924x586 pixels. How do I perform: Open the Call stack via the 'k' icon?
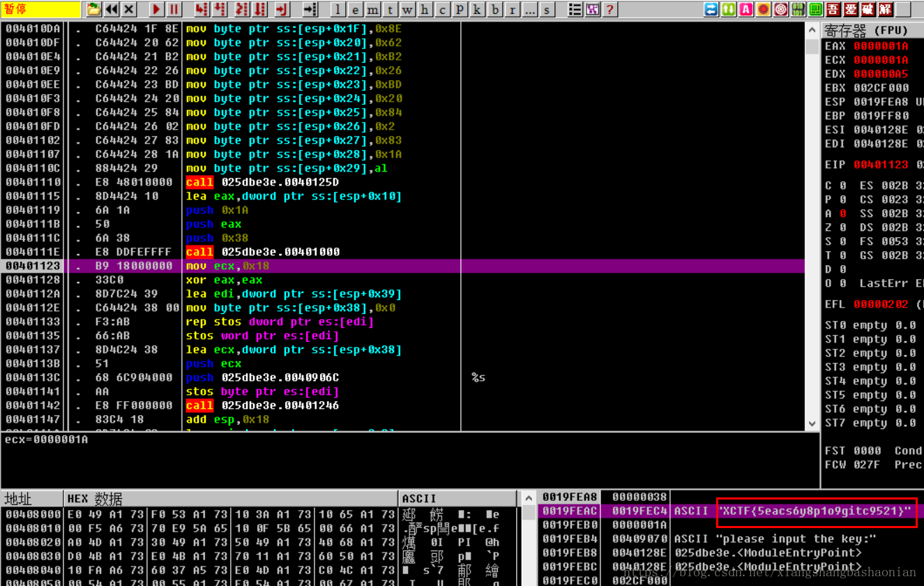(478, 10)
